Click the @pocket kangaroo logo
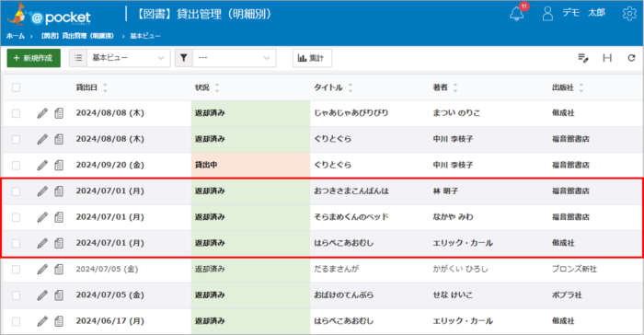 click(49, 15)
